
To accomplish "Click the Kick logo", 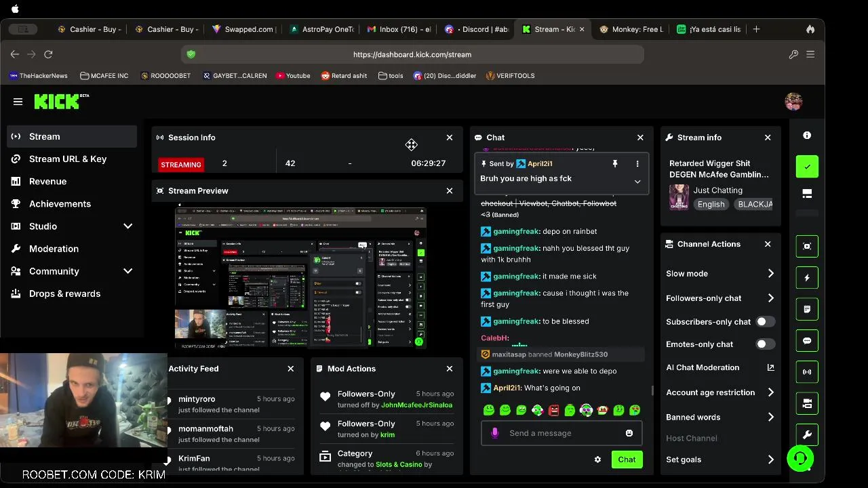I will coord(61,102).
